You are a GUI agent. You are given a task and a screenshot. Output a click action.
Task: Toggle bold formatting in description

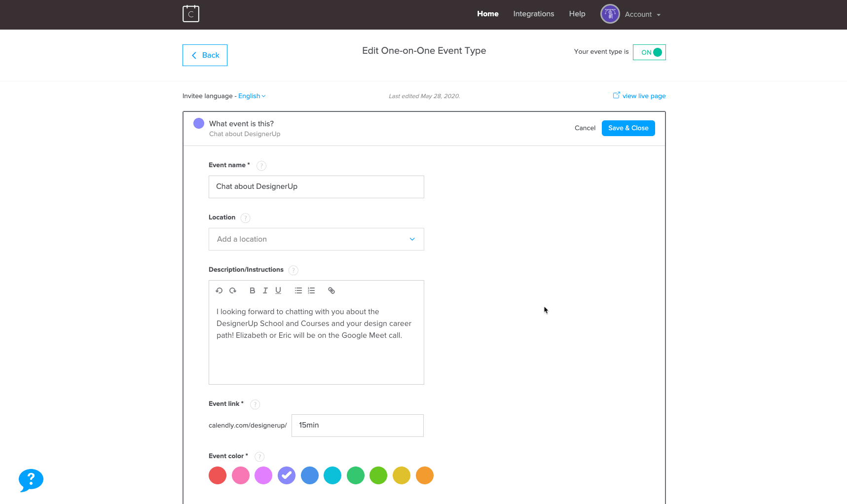(x=252, y=290)
